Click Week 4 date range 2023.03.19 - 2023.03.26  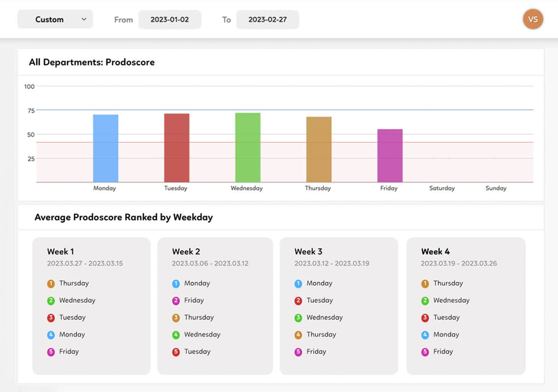point(459,263)
